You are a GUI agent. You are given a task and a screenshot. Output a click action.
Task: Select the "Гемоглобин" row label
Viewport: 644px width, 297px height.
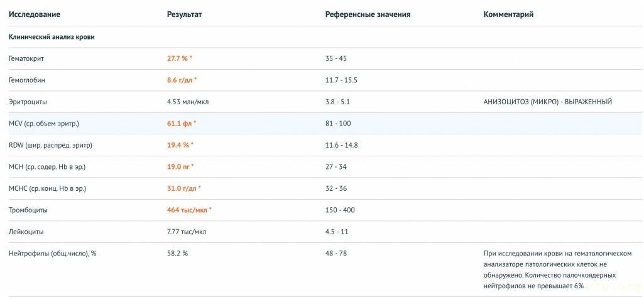click(27, 80)
